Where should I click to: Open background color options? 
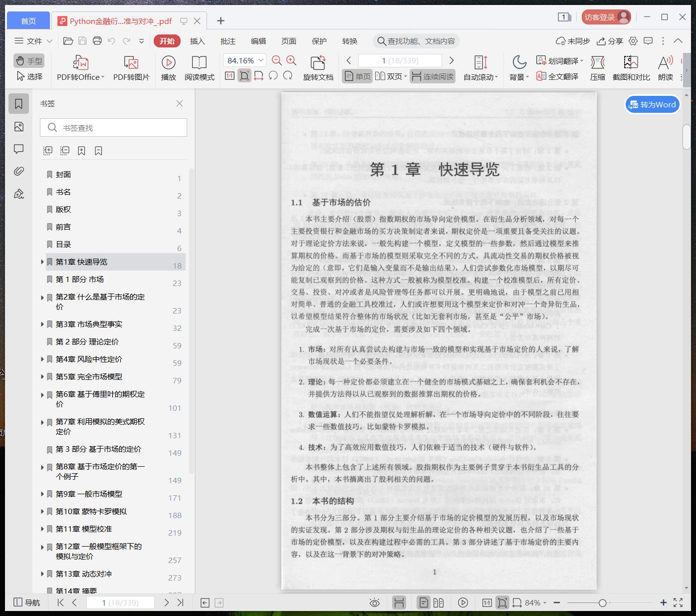519,68
